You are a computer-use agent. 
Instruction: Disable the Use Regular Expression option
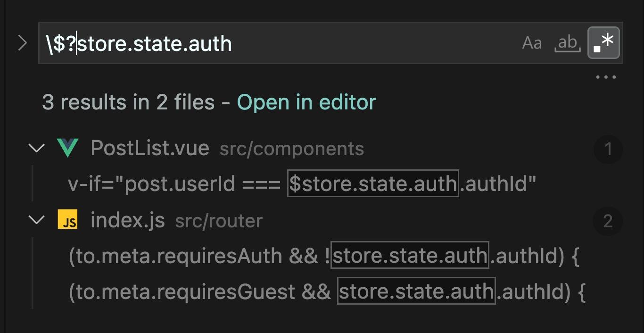pyautogui.click(x=603, y=43)
